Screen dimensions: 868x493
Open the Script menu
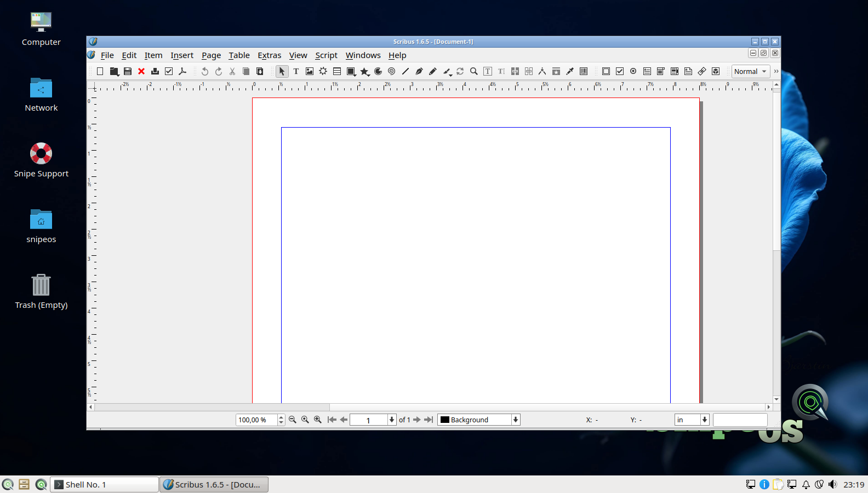tap(326, 55)
